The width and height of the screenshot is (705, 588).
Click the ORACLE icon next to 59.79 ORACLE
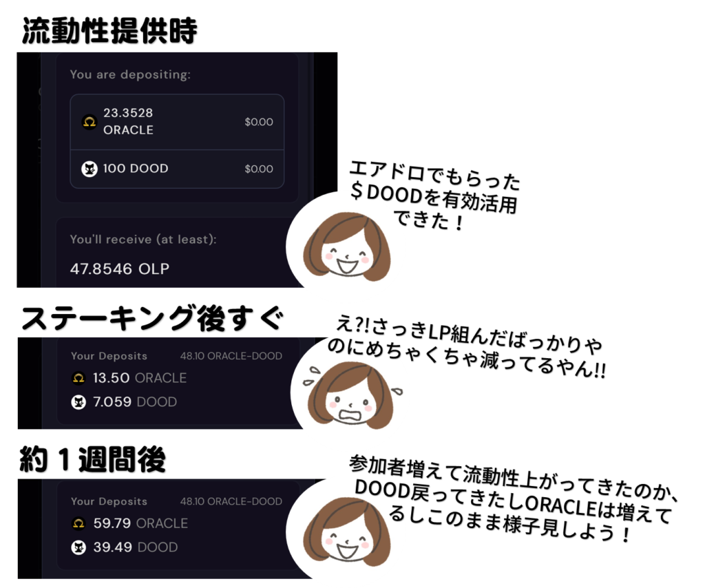click(x=78, y=524)
